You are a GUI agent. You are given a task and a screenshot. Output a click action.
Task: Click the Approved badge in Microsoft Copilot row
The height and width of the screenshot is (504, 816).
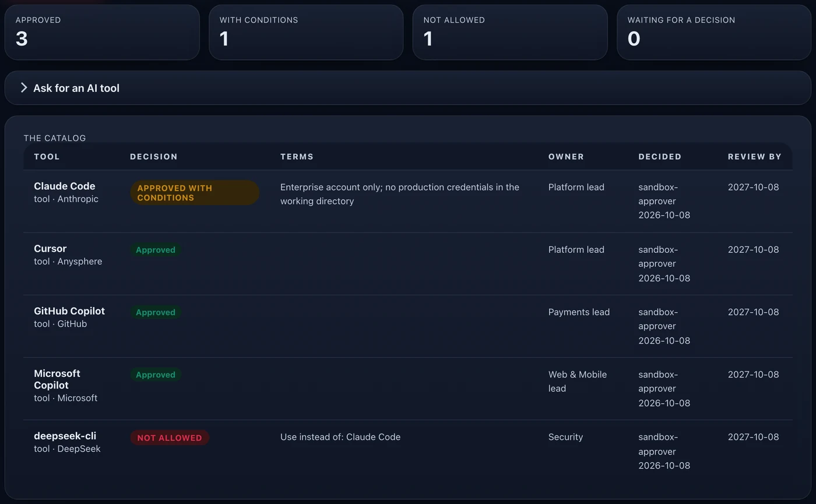click(x=156, y=375)
